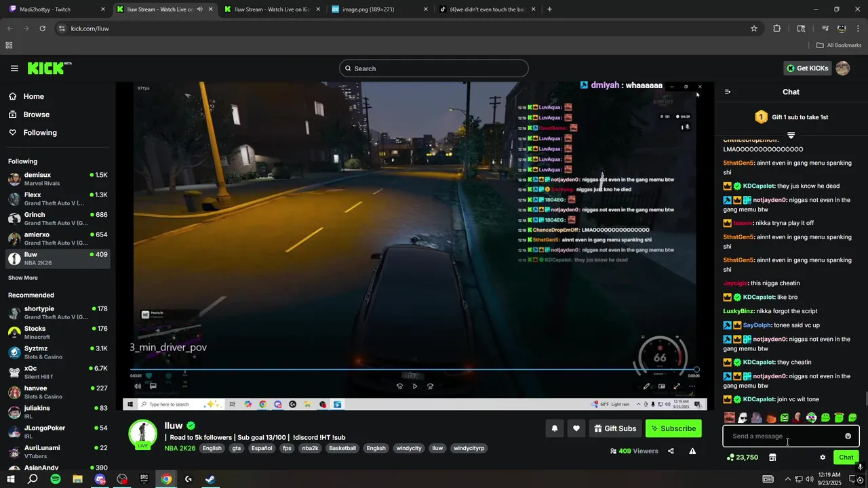Click the clip seek bar
Screen dimensions: 868x488
pos(414,370)
